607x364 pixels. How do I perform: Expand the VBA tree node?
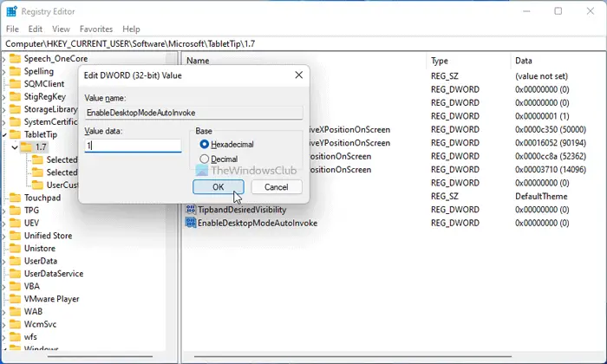click(x=4, y=287)
